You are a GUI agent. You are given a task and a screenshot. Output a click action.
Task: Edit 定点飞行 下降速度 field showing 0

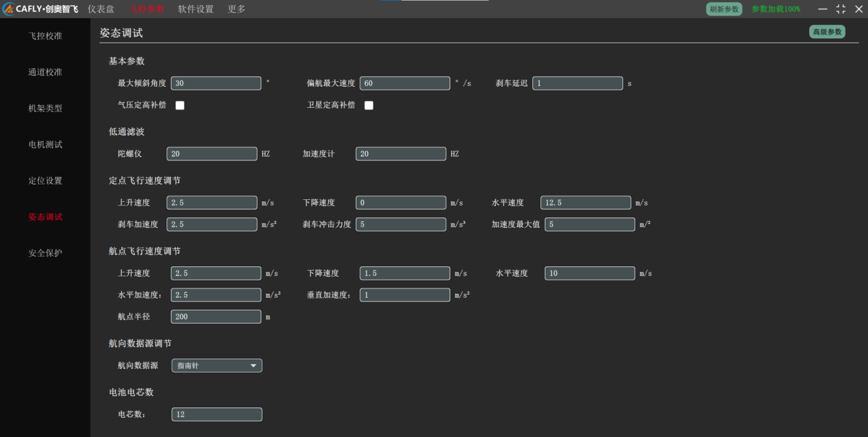401,203
